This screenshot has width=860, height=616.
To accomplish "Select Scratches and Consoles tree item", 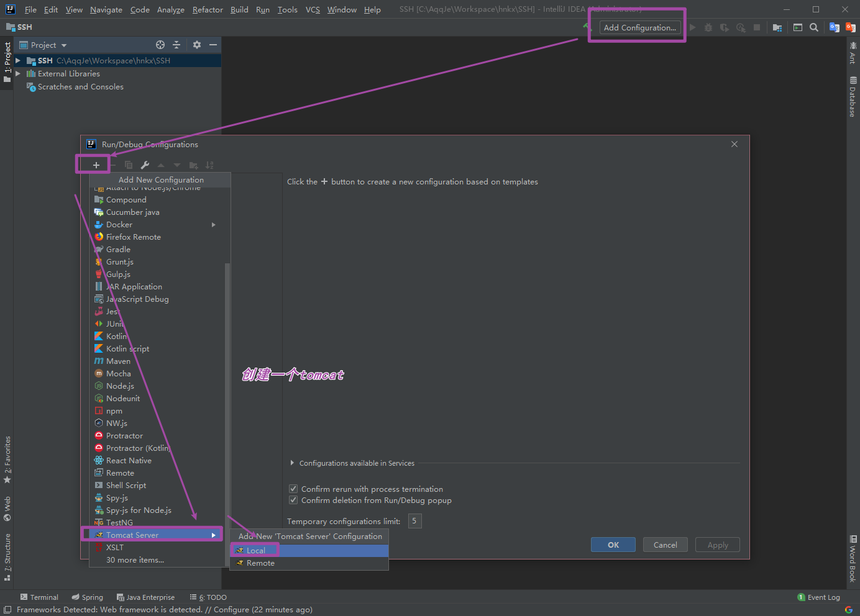I will pyautogui.click(x=80, y=87).
